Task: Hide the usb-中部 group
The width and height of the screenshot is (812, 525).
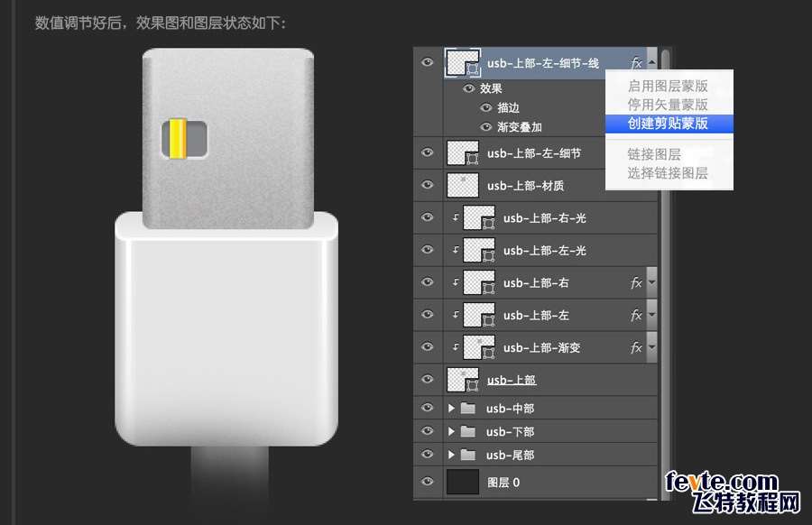Action: (x=428, y=408)
